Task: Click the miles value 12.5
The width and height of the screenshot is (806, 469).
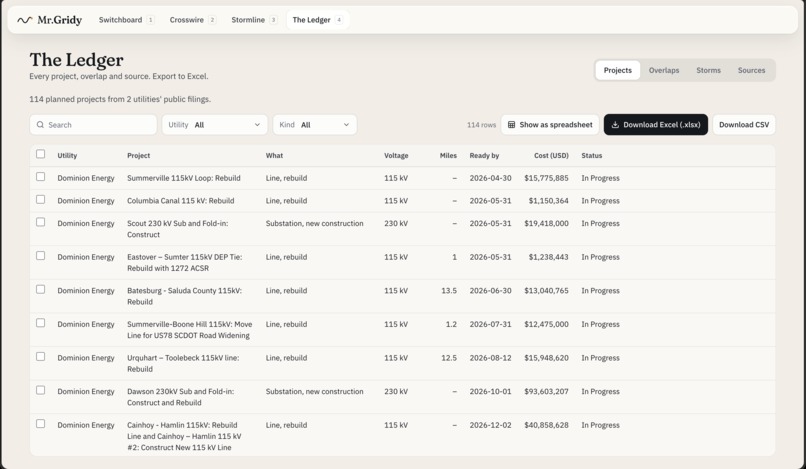Action: coord(449,358)
